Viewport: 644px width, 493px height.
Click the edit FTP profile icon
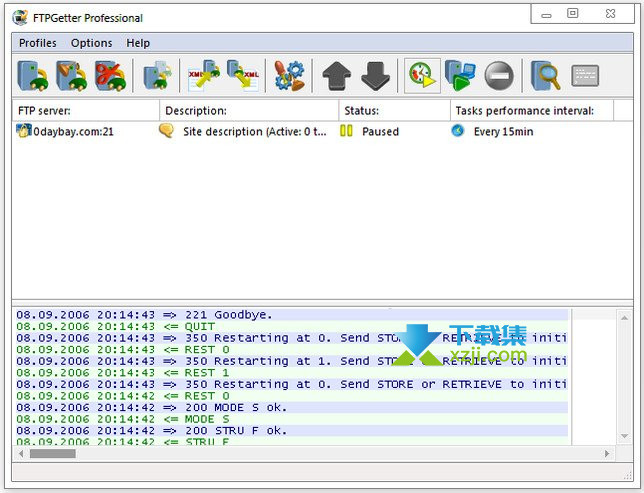(71, 76)
